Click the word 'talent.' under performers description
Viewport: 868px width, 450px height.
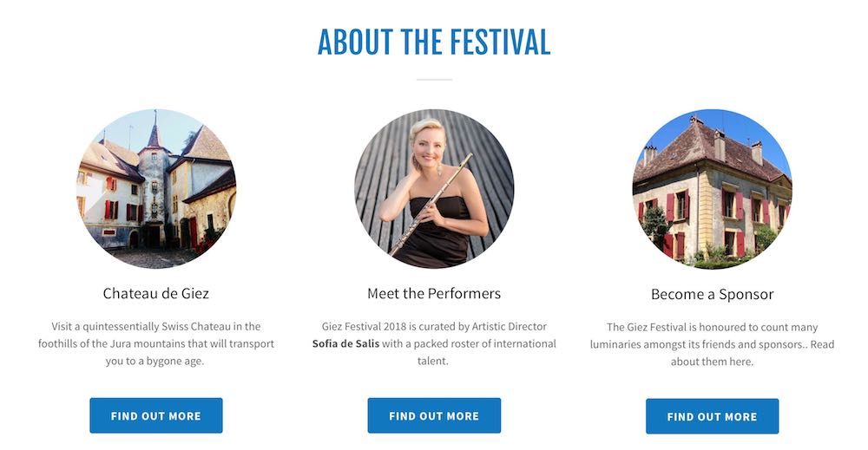pos(433,361)
